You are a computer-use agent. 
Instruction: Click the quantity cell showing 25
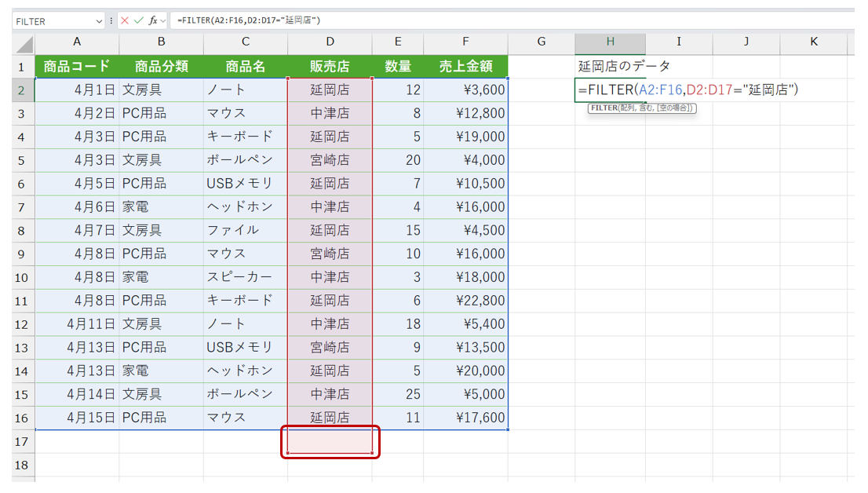(x=398, y=394)
